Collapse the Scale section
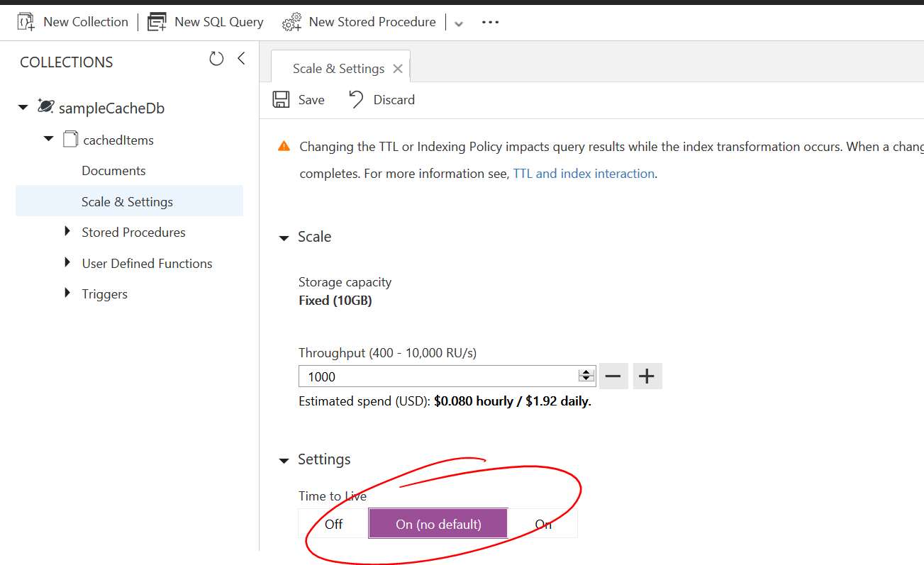 284,237
